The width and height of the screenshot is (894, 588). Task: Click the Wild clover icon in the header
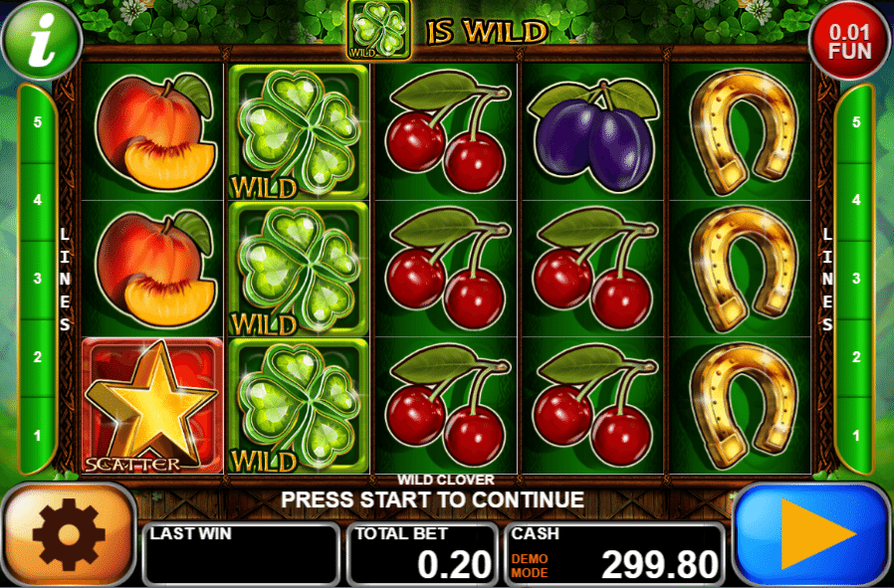[378, 30]
